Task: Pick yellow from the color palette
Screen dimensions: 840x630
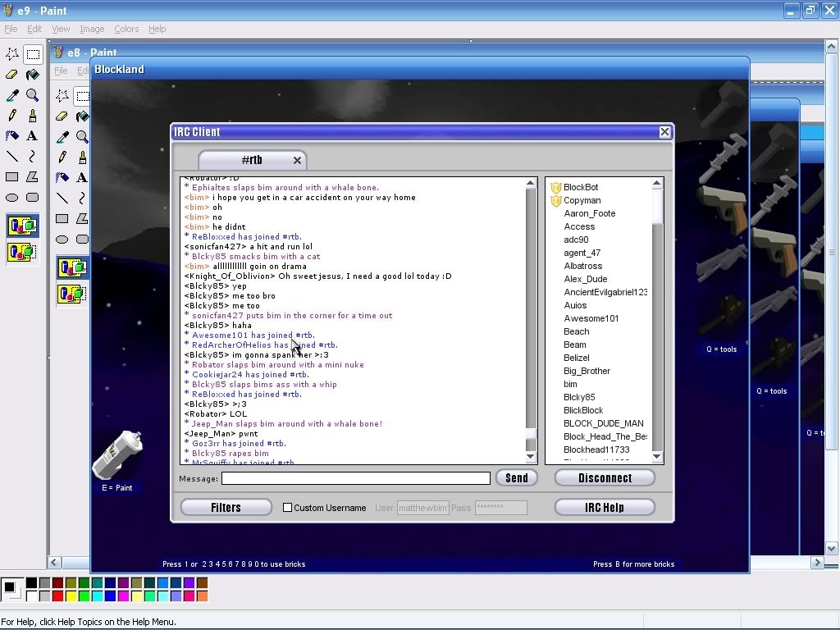Action: tap(71, 596)
